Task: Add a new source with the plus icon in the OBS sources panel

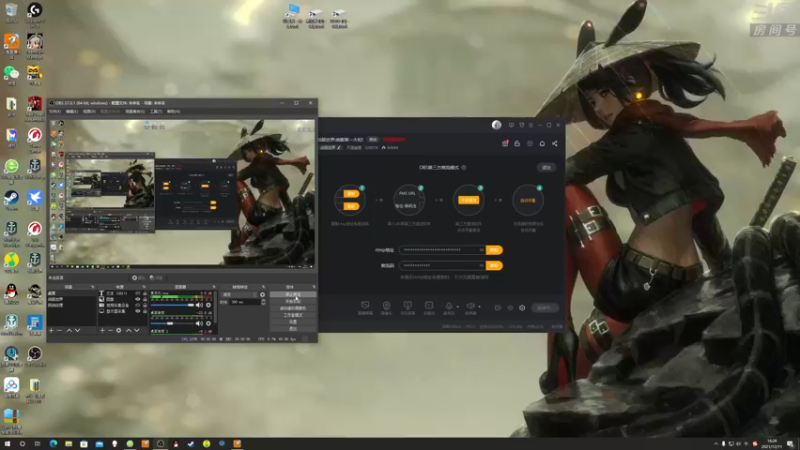Action: point(102,331)
